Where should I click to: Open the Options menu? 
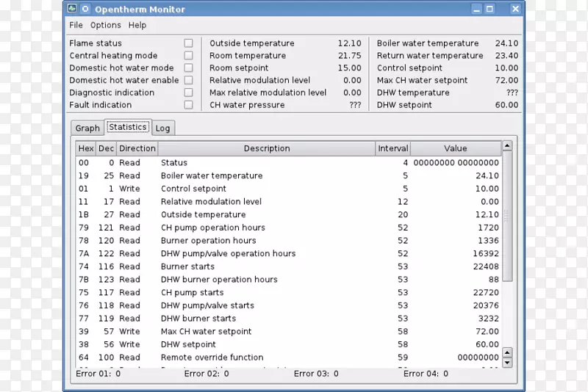(106, 25)
